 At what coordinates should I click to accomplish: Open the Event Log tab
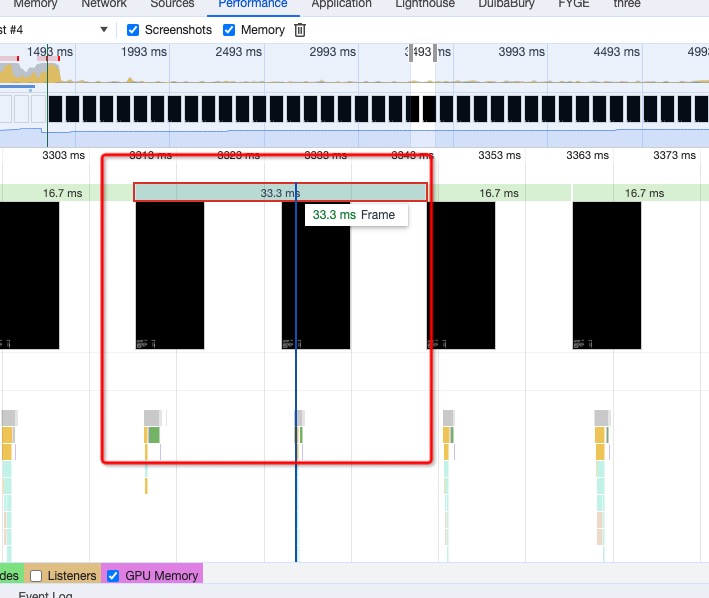click(x=45, y=594)
